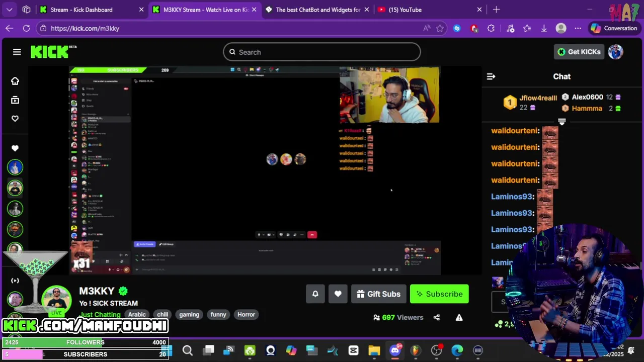Open Discord from taskbar

[395, 350]
